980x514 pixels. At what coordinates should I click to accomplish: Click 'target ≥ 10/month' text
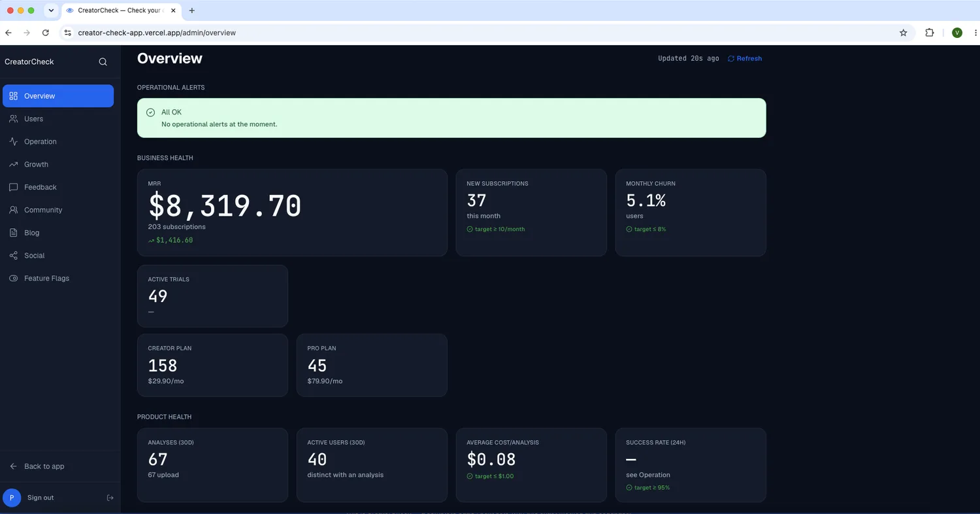pos(500,230)
